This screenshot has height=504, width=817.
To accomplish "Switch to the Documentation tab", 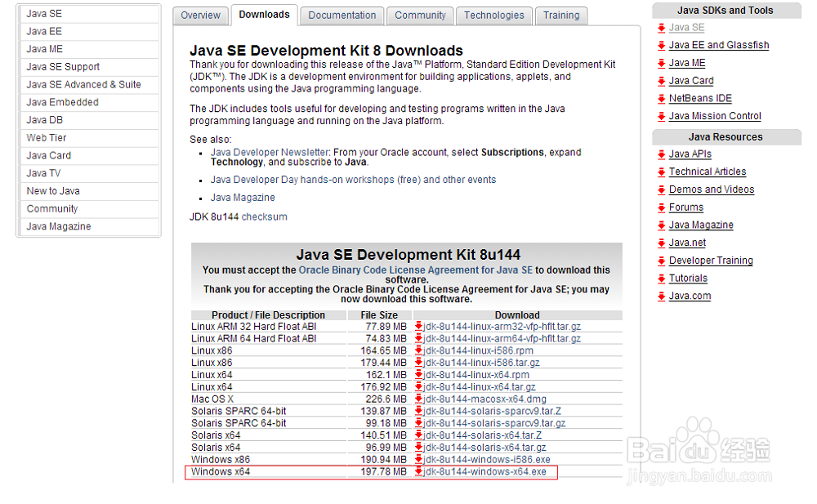I will (342, 16).
